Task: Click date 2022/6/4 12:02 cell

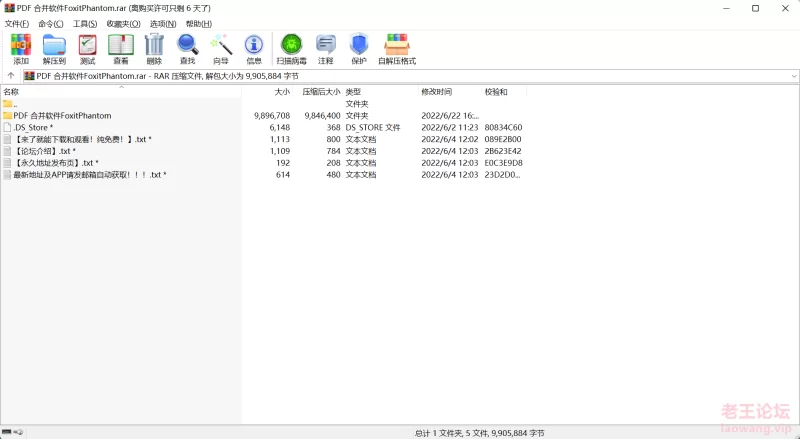Action: coord(449,139)
